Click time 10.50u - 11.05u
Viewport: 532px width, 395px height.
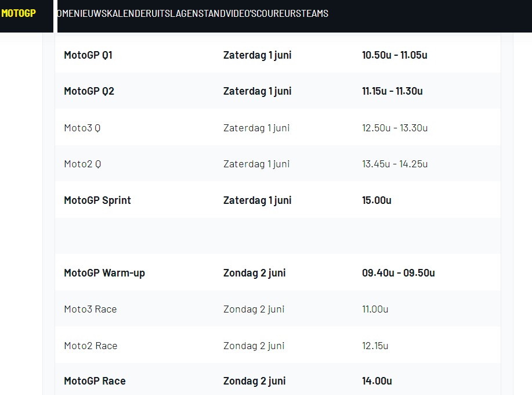point(395,55)
